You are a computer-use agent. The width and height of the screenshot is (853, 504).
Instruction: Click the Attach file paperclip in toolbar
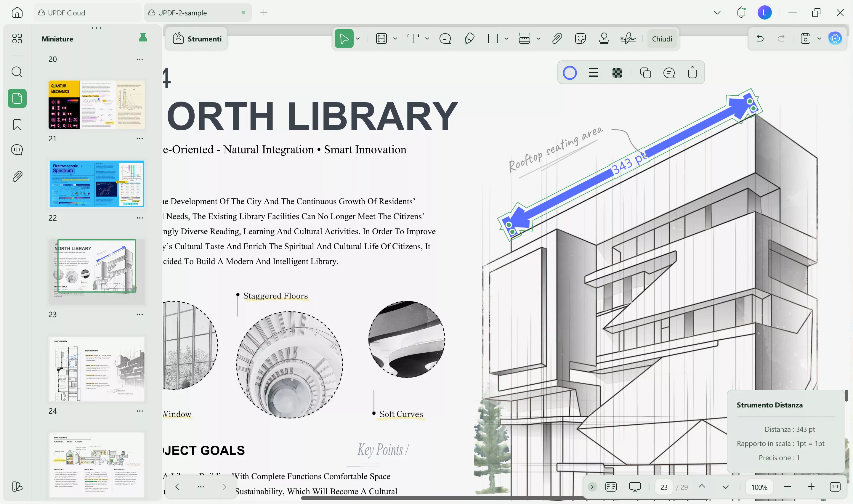[557, 39]
